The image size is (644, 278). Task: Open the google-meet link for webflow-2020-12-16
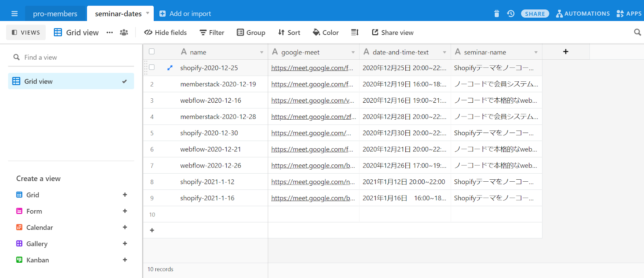click(313, 100)
